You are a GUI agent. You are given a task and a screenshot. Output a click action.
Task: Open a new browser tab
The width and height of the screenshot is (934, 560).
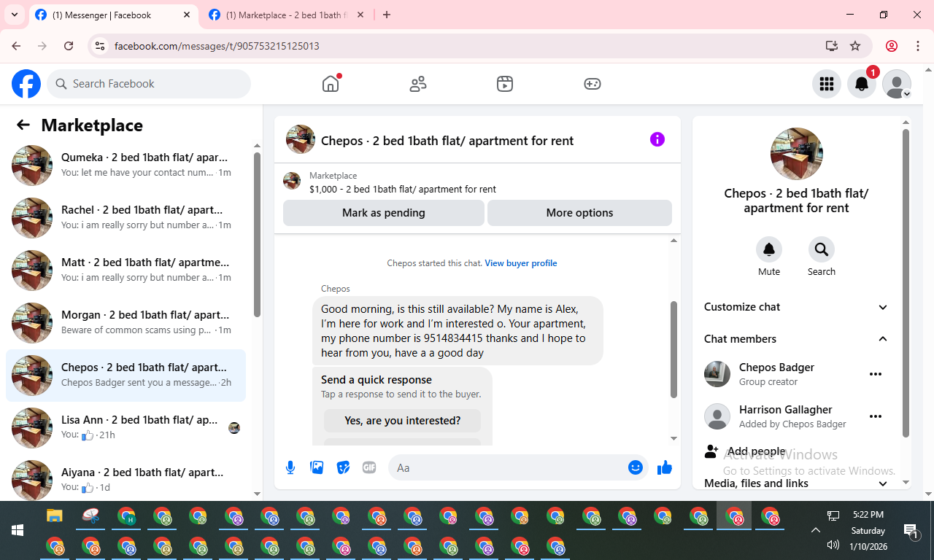pos(387,15)
